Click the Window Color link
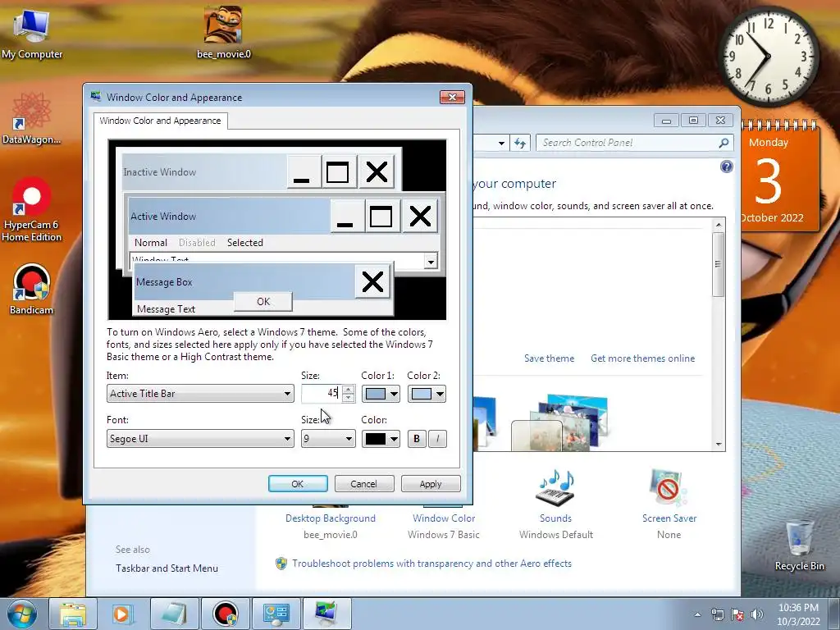Screen dimensions: 840x630 [x=444, y=518]
